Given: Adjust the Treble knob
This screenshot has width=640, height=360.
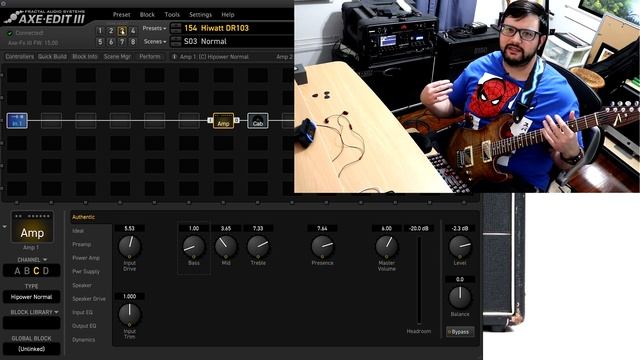Looking at the screenshot, I should 258,247.
